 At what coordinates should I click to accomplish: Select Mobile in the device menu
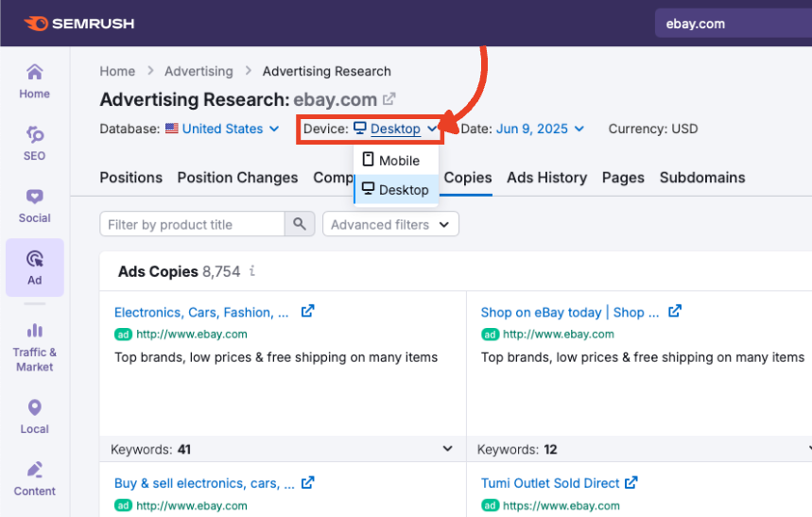pos(396,160)
